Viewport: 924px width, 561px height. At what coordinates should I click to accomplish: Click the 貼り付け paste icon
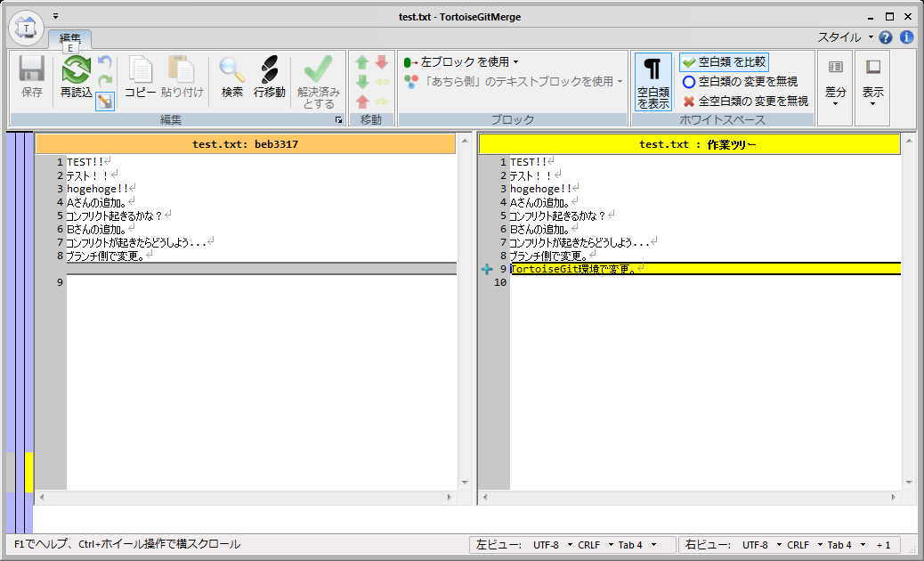182,77
